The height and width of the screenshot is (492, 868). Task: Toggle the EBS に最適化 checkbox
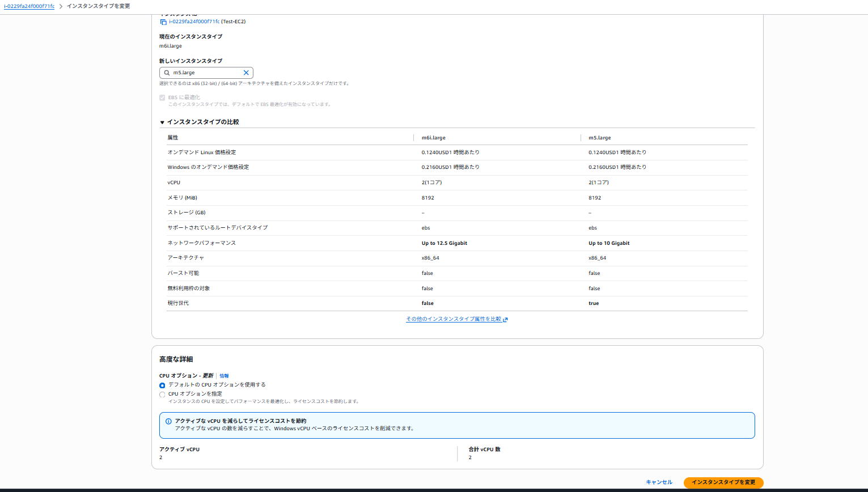point(163,97)
